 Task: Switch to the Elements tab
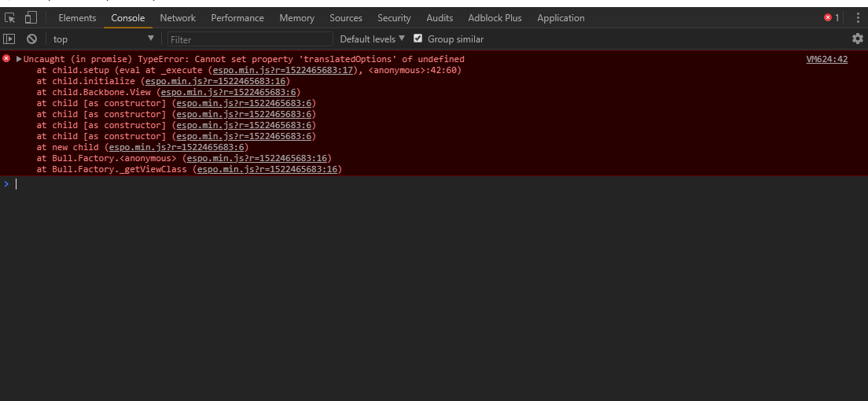77,17
